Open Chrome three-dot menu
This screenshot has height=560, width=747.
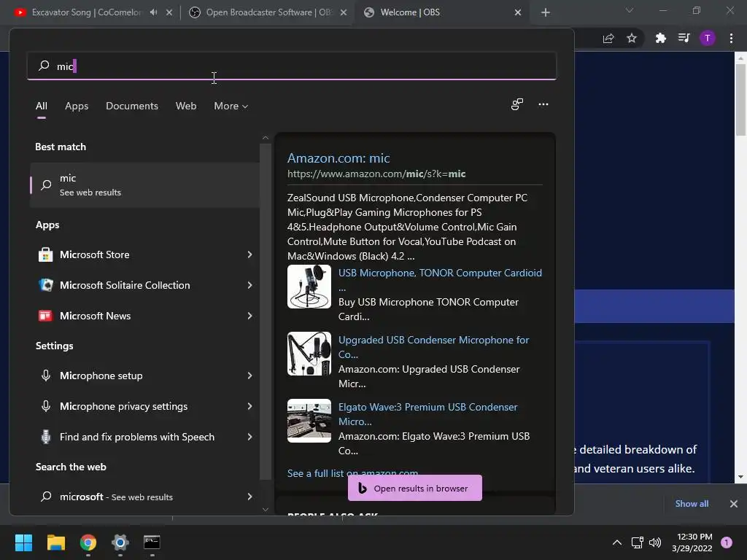point(731,38)
